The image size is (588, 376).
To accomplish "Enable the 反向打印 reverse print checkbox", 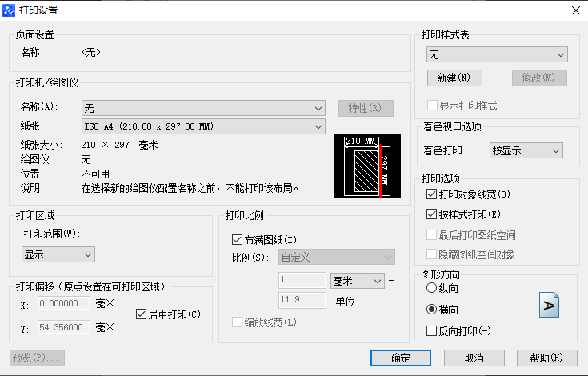I will [x=433, y=330].
